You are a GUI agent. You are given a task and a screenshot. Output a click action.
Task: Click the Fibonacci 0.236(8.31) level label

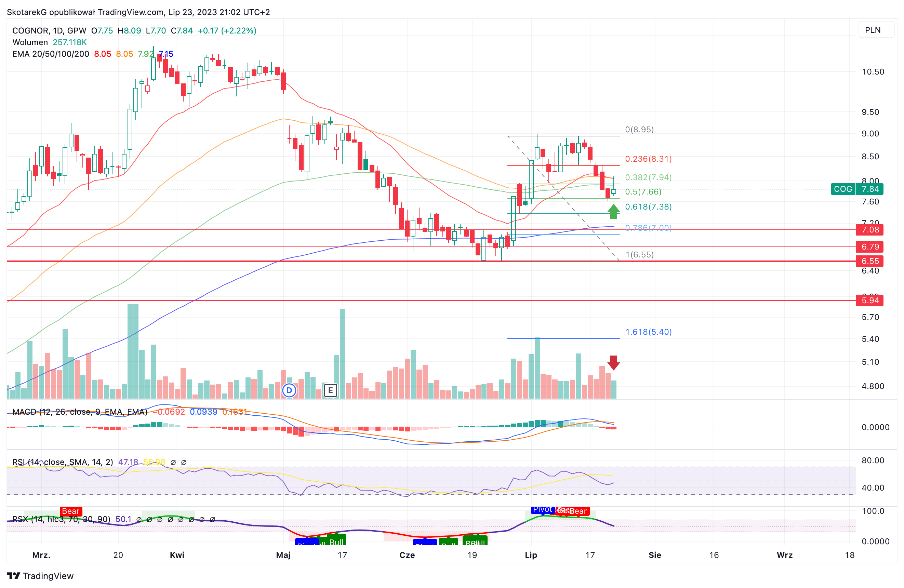click(x=648, y=159)
